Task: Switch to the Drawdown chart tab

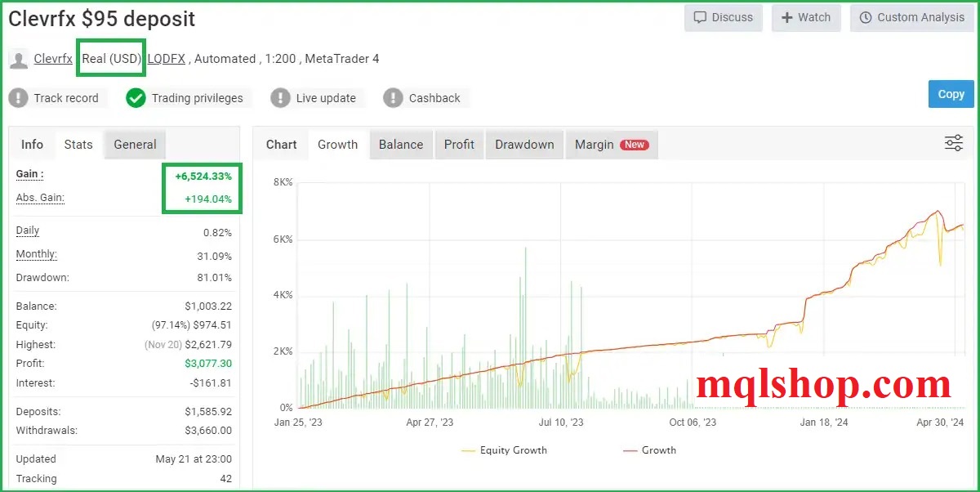Action: click(x=524, y=144)
